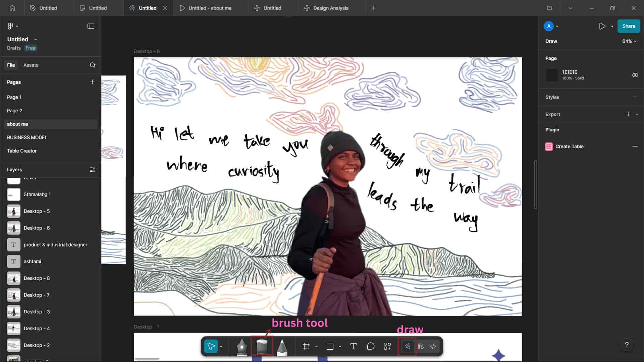Open the 64% zoom dropdown
Viewport: 644px width, 362px height.
coord(629,41)
